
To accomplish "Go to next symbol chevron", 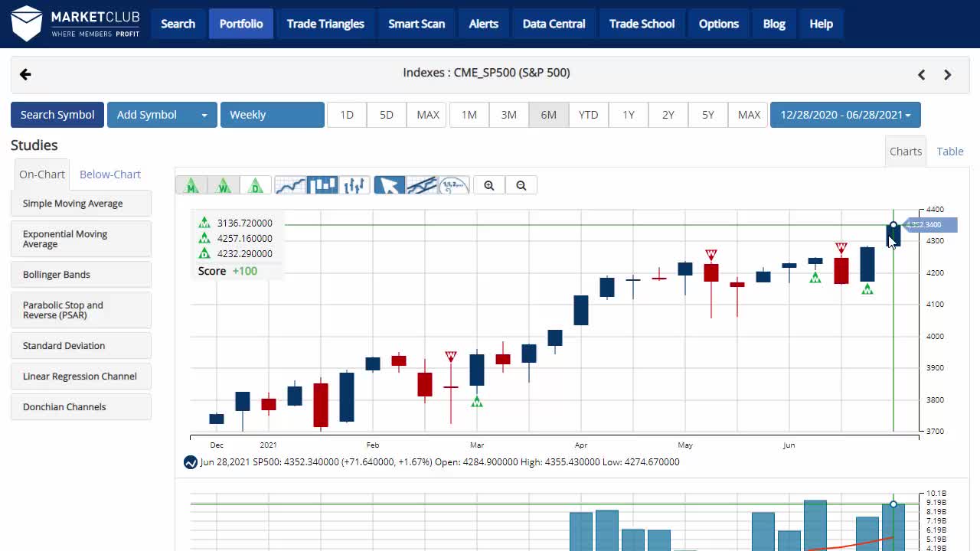I will click(x=948, y=74).
